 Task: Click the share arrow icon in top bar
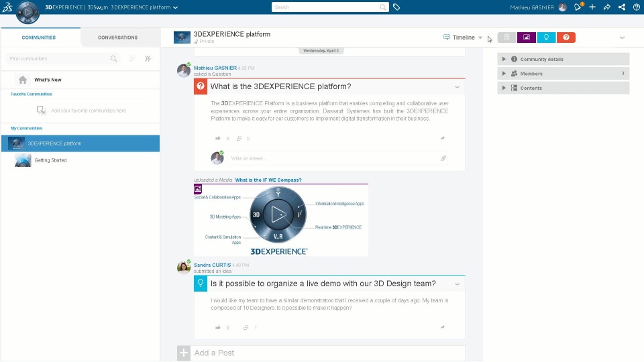pos(607,7)
